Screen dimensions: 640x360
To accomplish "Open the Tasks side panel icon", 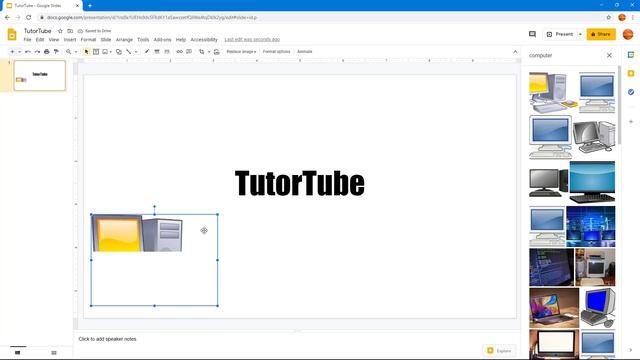I will pos(631,92).
